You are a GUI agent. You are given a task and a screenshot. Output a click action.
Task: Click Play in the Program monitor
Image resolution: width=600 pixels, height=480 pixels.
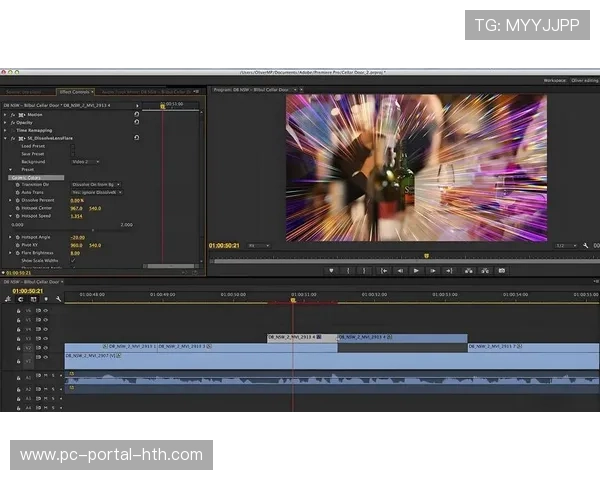click(418, 270)
